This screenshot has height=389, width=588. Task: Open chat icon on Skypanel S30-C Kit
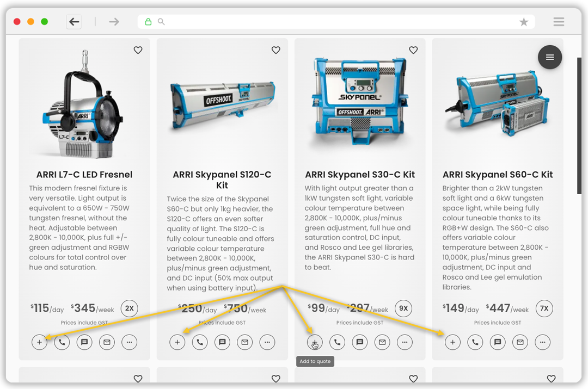(360, 342)
